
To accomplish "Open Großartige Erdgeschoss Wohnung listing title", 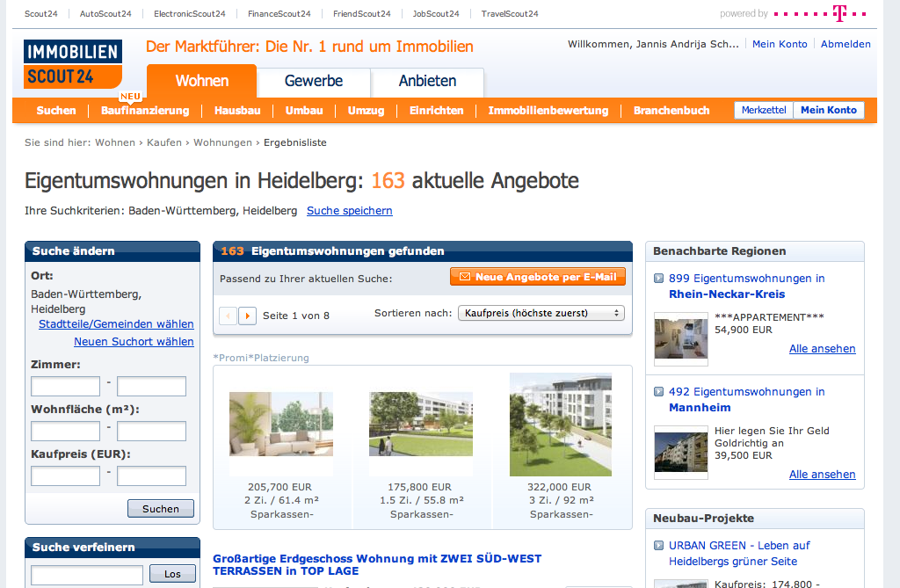I will 377,564.
